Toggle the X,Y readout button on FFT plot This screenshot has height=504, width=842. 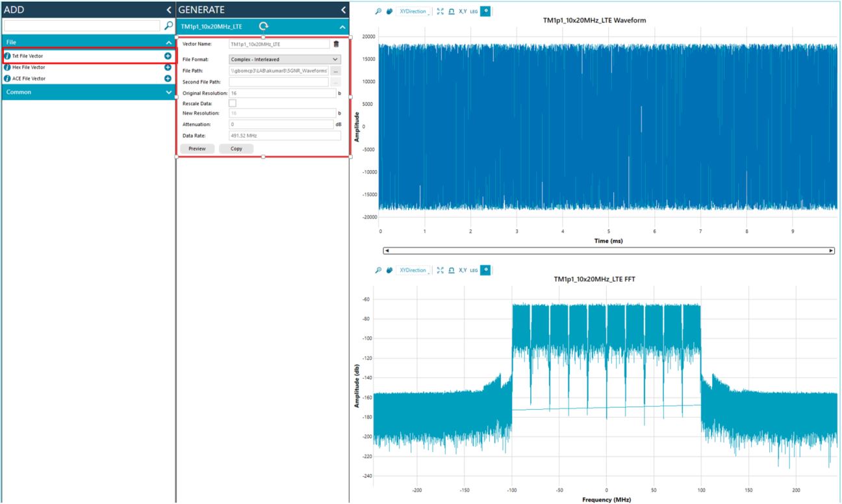pos(463,270)
